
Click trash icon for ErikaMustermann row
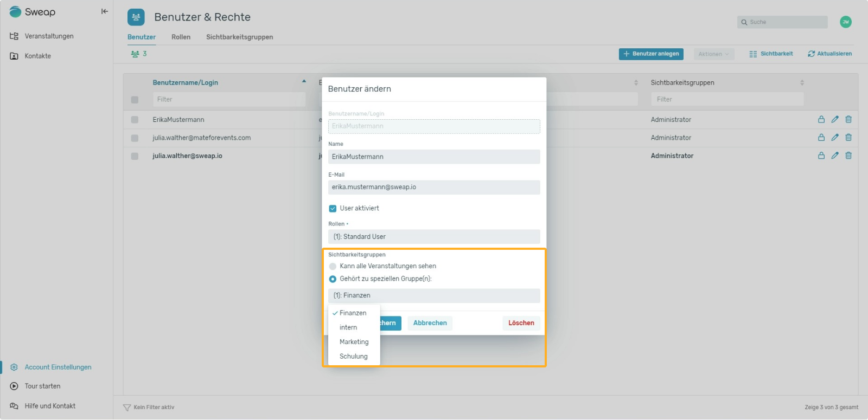(x=848, y=119)
